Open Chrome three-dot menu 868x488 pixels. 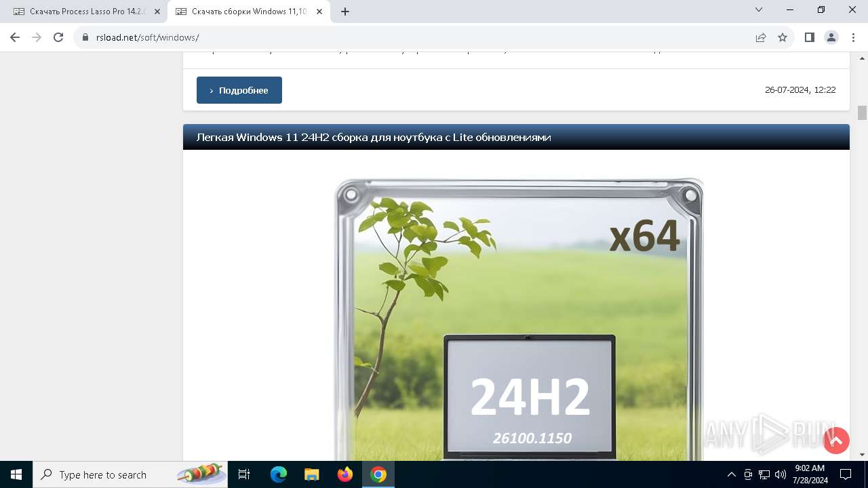(x=852, y=37)
